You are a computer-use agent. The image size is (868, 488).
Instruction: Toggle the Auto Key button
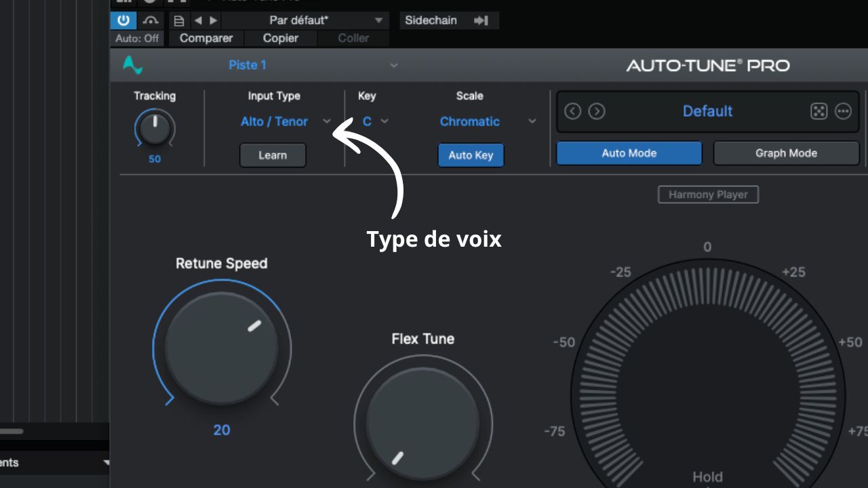point(471,155)
